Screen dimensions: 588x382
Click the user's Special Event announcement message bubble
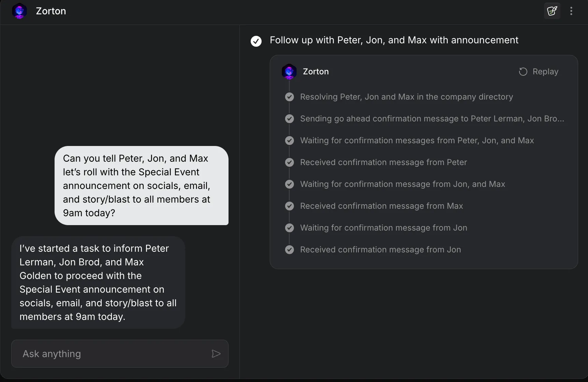[x=141, y=186]
